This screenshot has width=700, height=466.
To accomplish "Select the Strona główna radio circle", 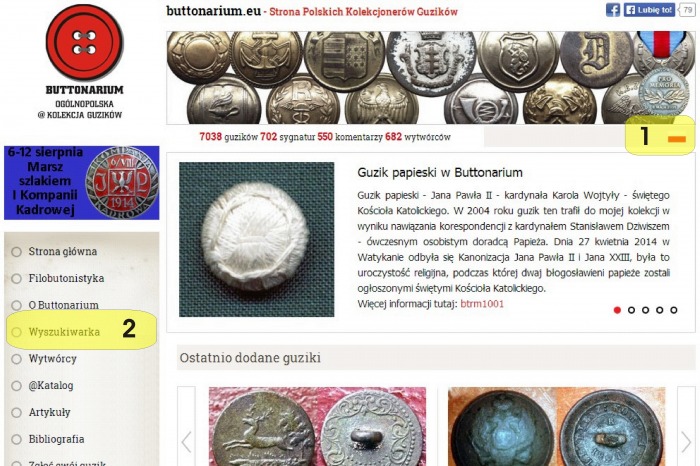I will 17,252.
